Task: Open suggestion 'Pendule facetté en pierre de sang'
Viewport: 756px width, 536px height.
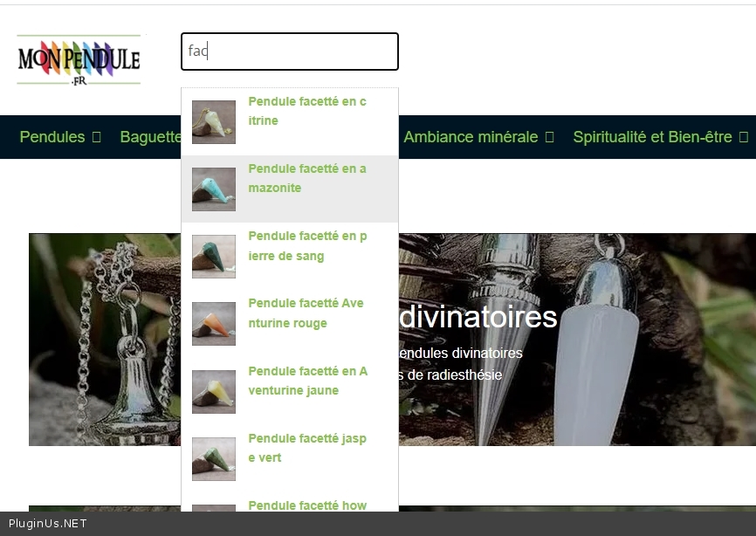Action: pos(290,256)
